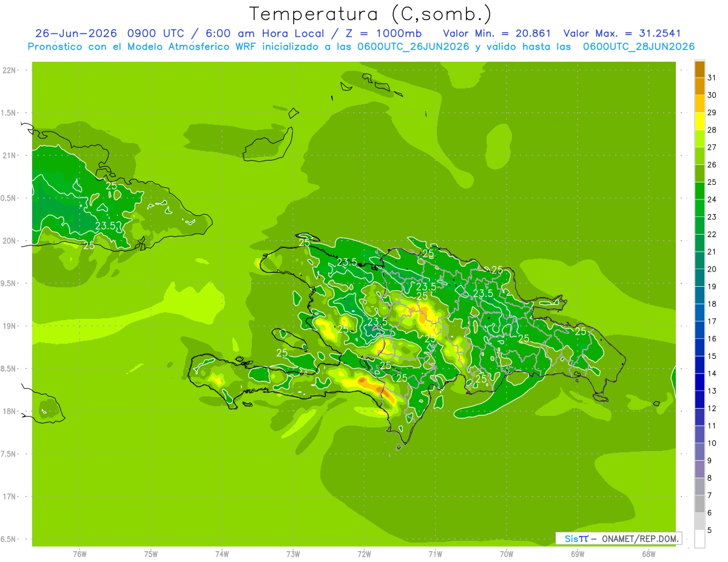The image size is (728, 562).
Task: Click the yellow legend swatch between 28 and 29
Action: (x=699, y=121)
